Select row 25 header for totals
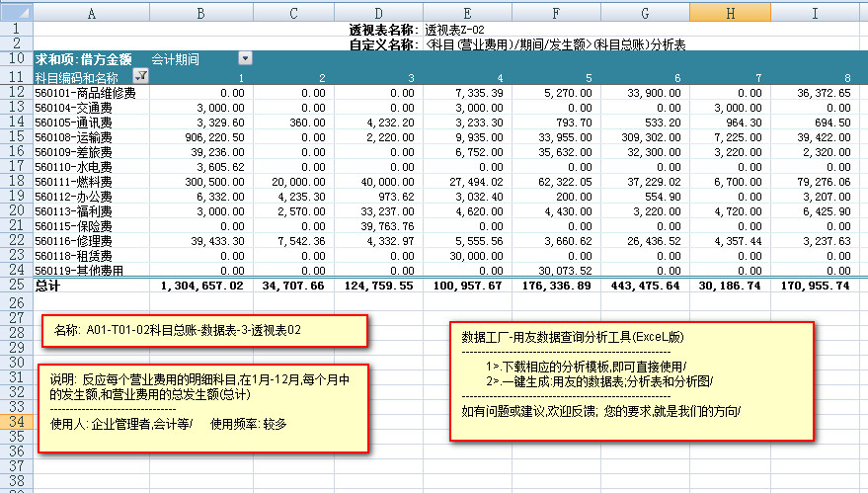 pyautogui.click(x=16, y=285)
